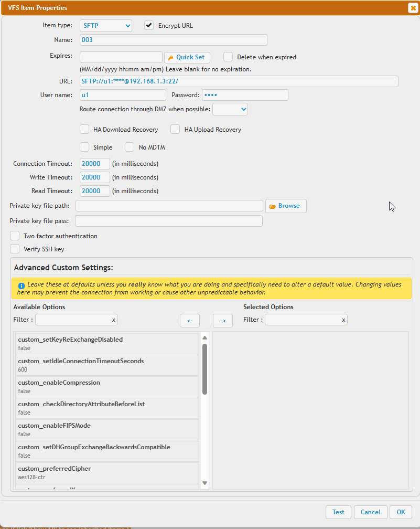Click the right arrow to move options to Selected
Screen dimensions: 420x529
pos(223,320)
